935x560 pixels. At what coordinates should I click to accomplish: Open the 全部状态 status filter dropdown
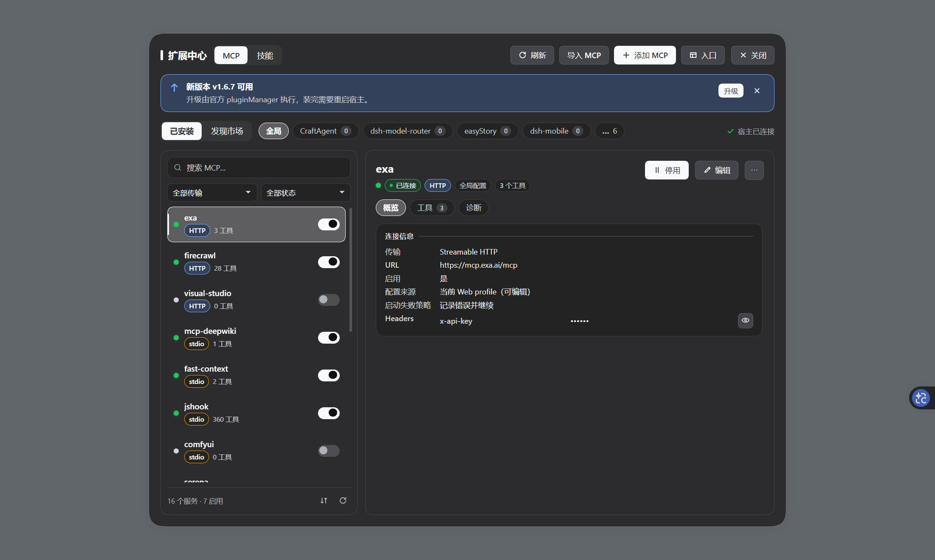click(305, 193)
